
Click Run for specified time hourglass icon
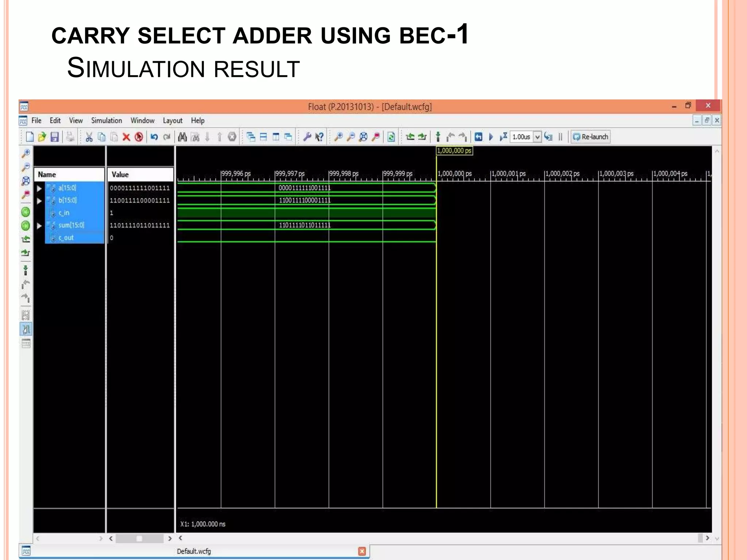click(x=503, y=137)
